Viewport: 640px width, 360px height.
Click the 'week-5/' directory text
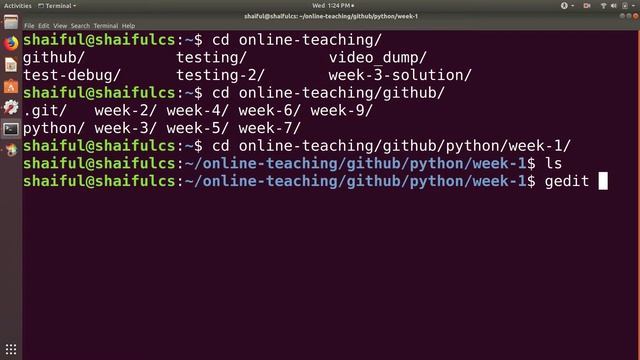point(198,128)
